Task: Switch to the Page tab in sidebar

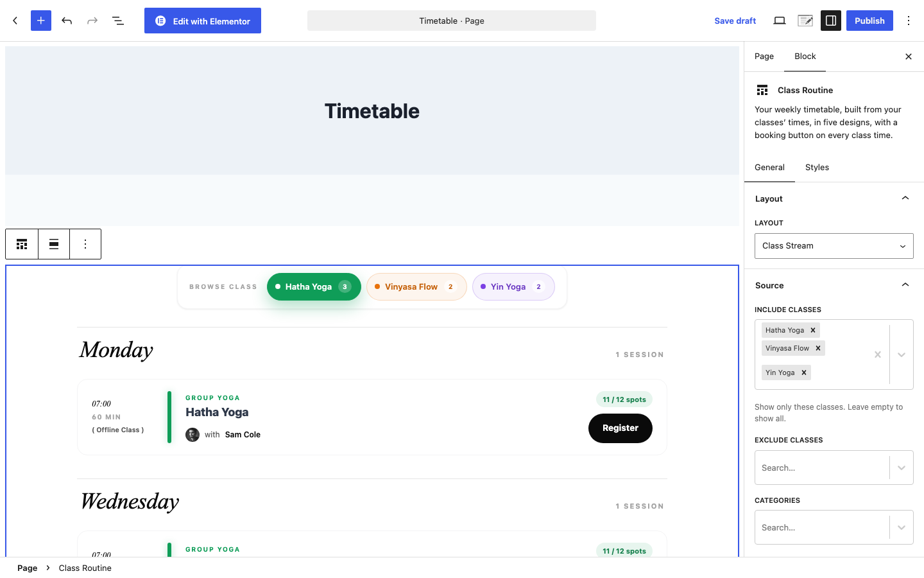Action: (x=764, y=57)
